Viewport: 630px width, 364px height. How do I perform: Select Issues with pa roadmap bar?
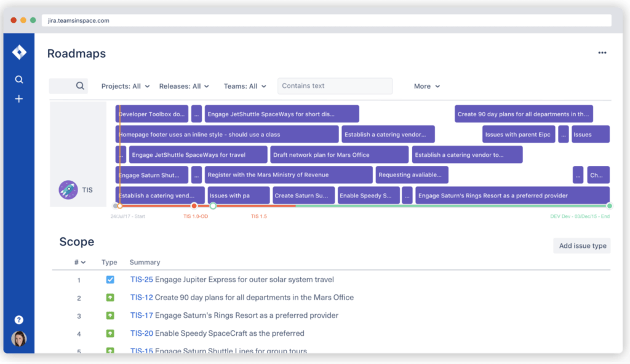click(239, 196)
